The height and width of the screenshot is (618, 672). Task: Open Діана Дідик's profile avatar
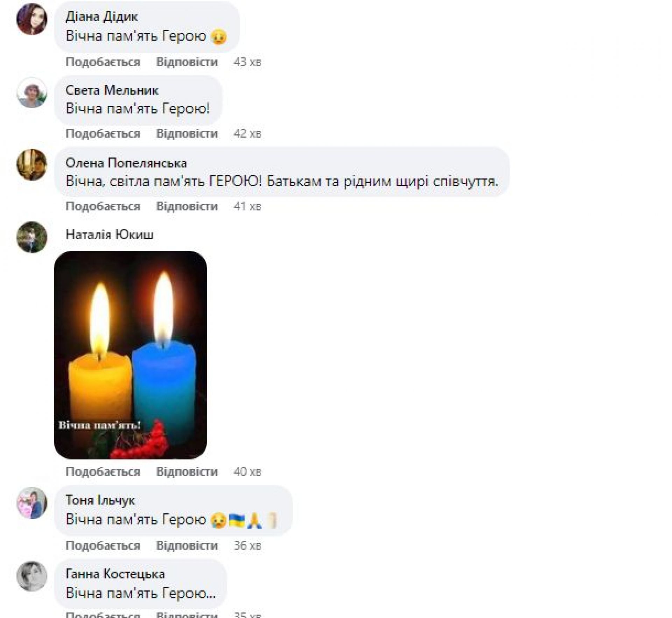pyautogui.click(x=32, y=20)
